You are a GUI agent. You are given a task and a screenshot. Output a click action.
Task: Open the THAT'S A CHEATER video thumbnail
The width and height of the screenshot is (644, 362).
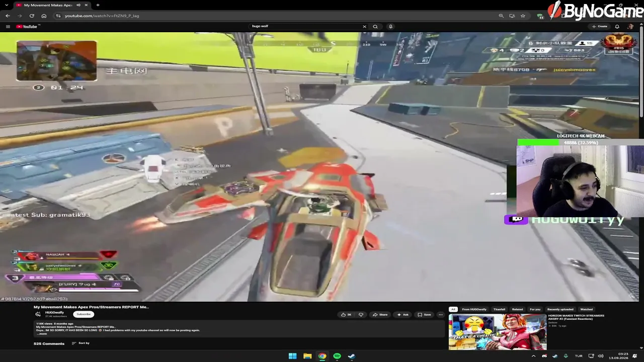[x=498, y=332]
